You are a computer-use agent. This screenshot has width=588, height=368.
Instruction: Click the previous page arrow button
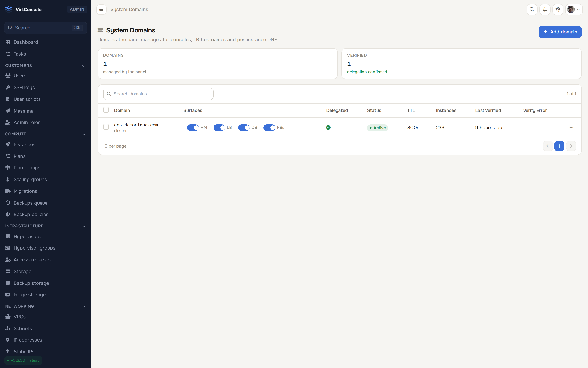coord(548,146)
